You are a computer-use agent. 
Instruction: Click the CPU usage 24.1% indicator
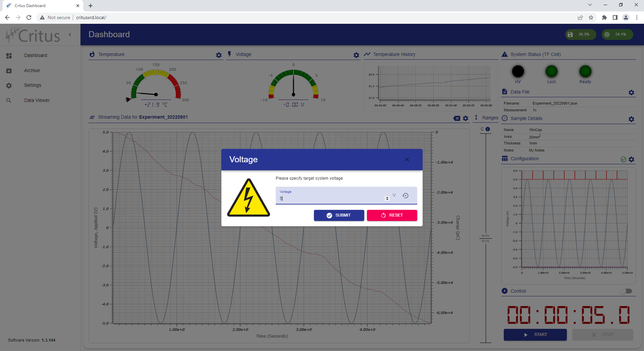617,35
